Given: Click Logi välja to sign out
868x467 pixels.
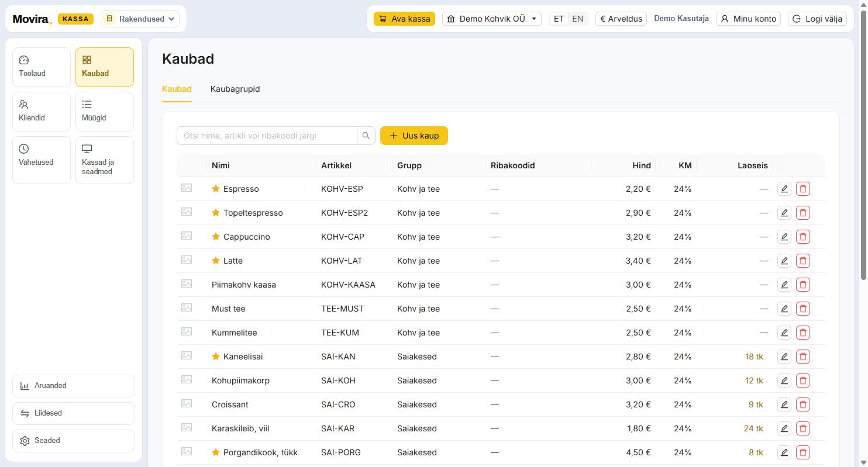Looking at the screenshot, I should (x=817, y=19).
